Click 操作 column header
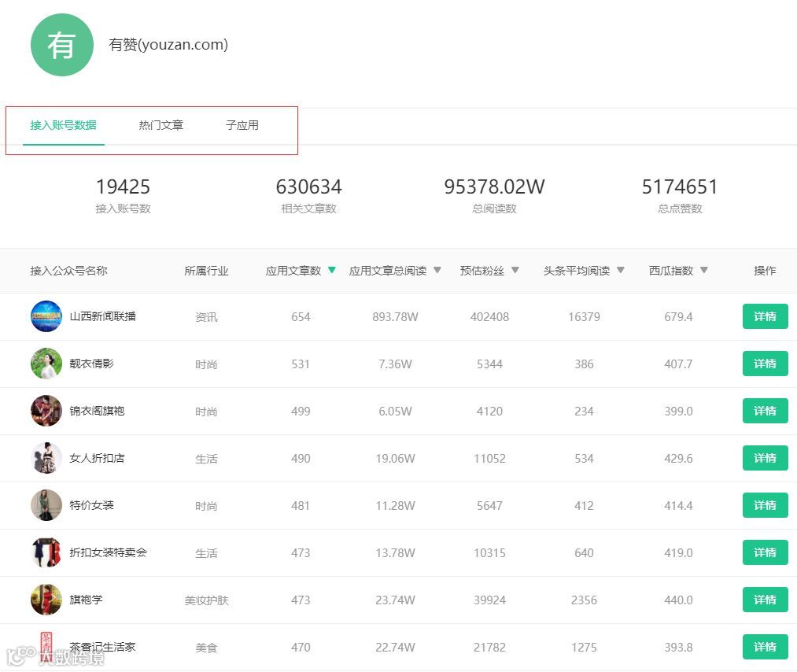797x672 pixels. coord(765,271)
